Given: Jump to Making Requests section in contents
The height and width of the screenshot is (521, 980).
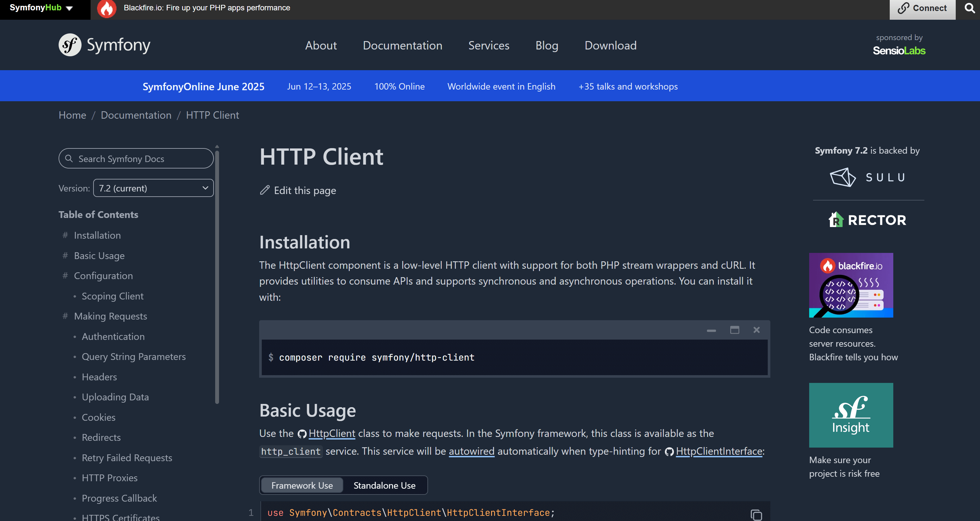Looking at the screenshot, I should (x=110, y=316).
